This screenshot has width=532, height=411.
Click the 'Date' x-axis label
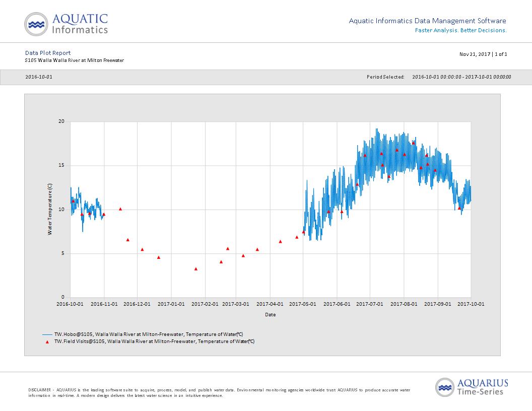(271, 315)
